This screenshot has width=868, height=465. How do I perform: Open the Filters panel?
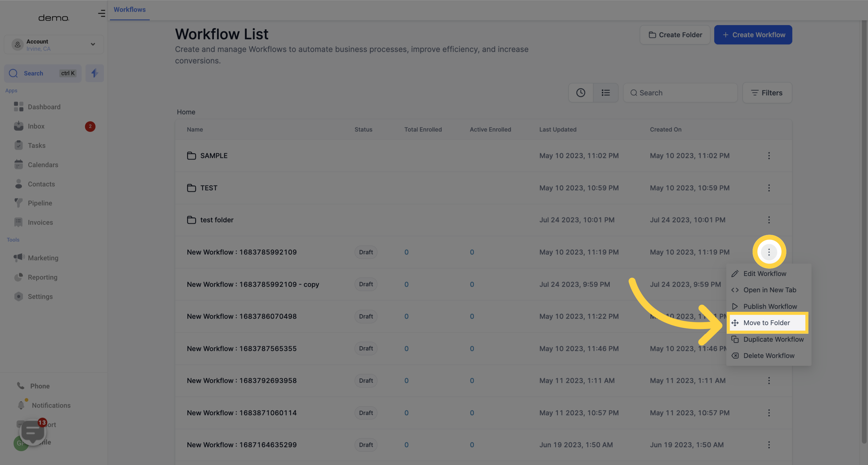coord(767,93)
